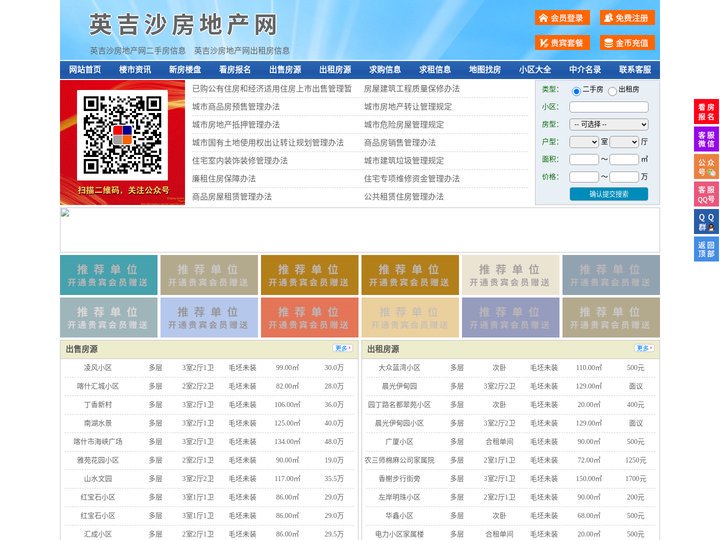Click the minimum 面积 input field
720x540 pixels.
(x=584, y=159)
